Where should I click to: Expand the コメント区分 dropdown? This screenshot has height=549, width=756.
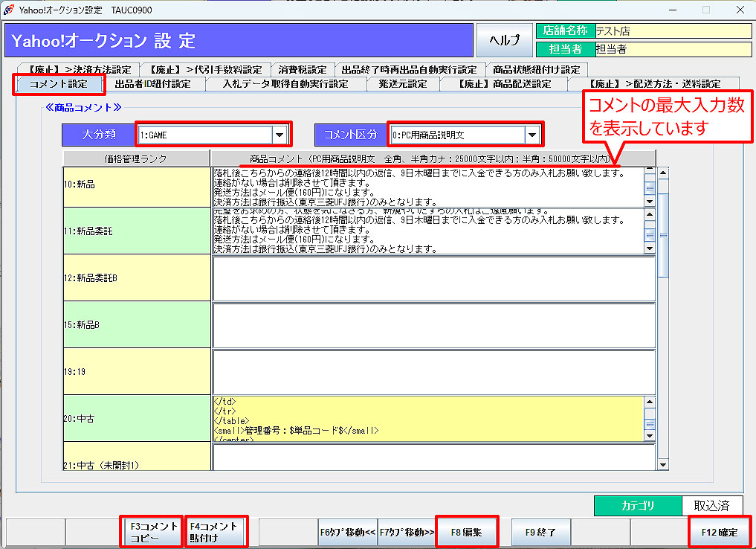coord(532,135)
